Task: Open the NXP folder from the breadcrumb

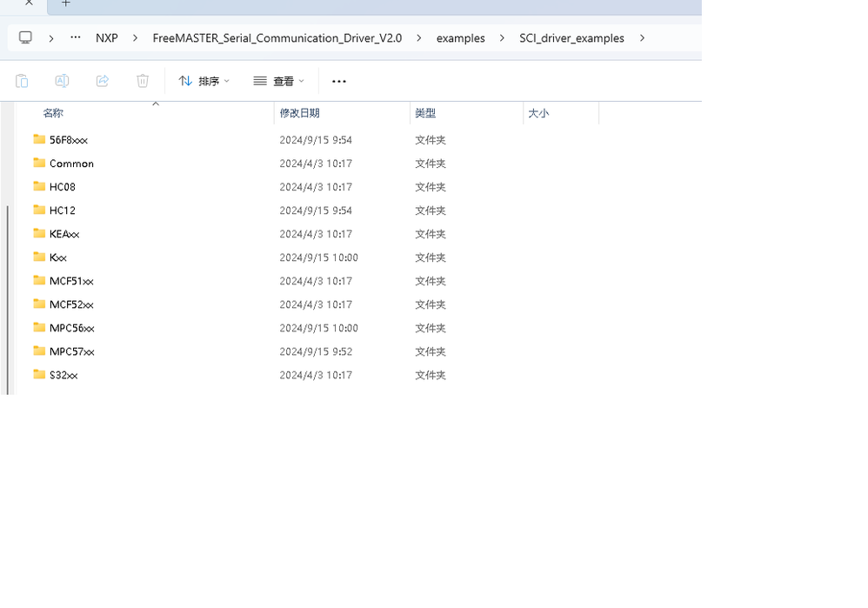Action: point(106,37)
